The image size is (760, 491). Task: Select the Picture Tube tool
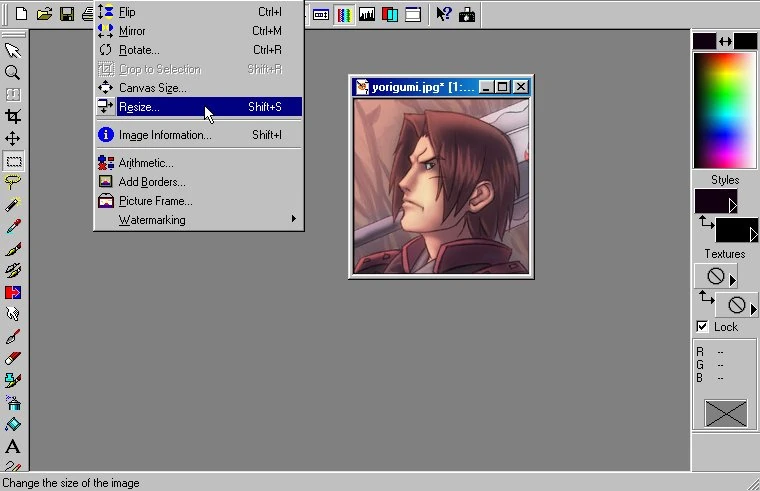13,380
